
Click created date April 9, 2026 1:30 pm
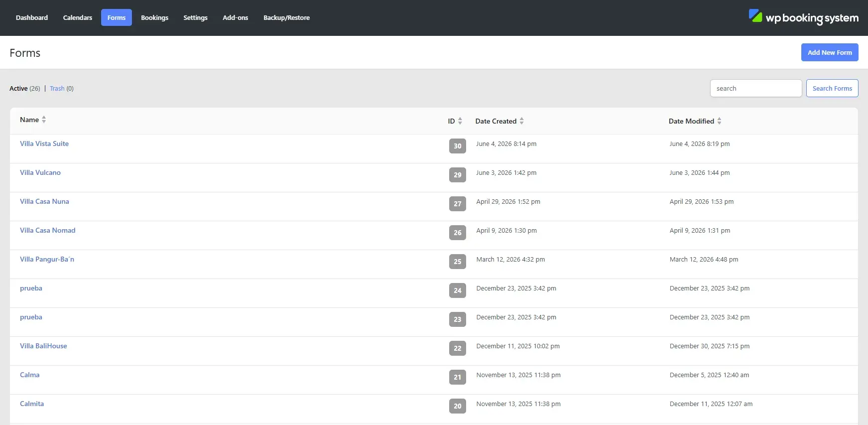pyautogui.click(x=506, y=230)
